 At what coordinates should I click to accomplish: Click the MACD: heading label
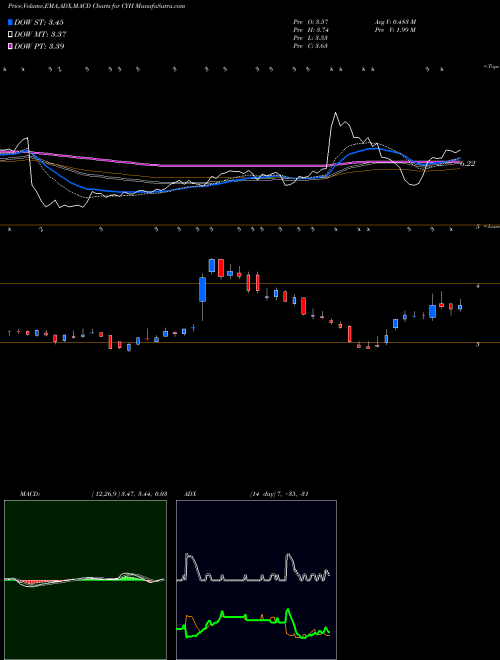coord(29,494)
